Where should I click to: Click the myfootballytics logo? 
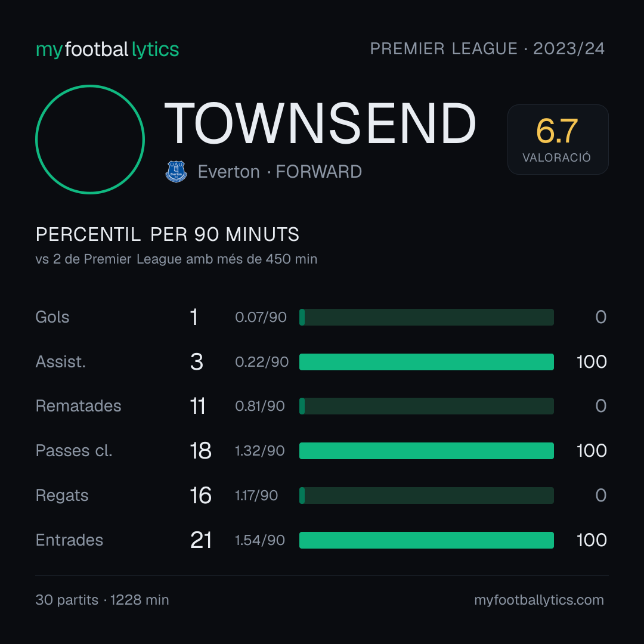point(107,49)
